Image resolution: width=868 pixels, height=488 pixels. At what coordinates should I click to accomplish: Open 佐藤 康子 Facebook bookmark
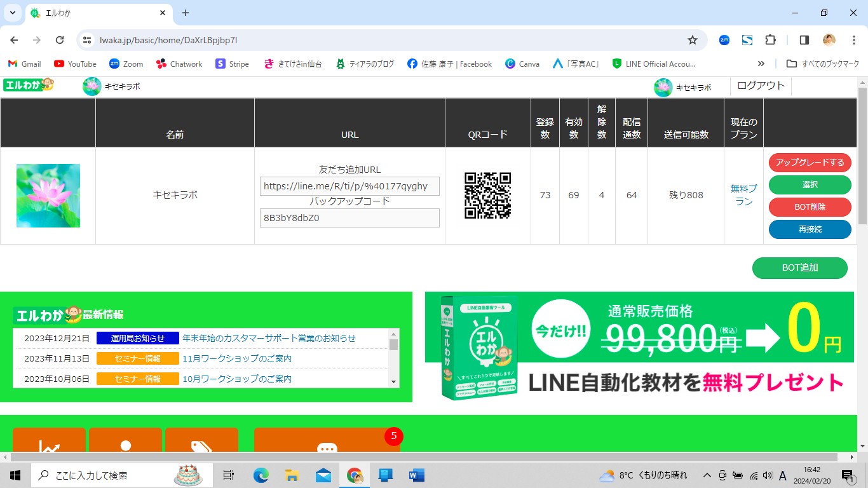point(450,64)
